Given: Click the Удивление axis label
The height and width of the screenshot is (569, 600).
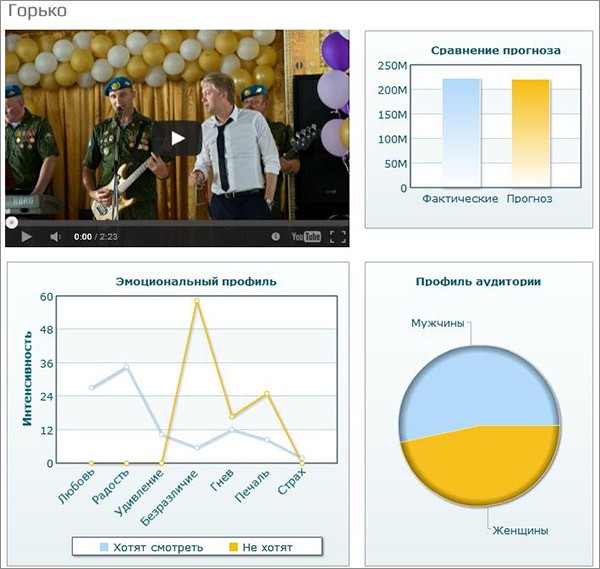Looking at the screenshot, I should [x=139, y=493].
